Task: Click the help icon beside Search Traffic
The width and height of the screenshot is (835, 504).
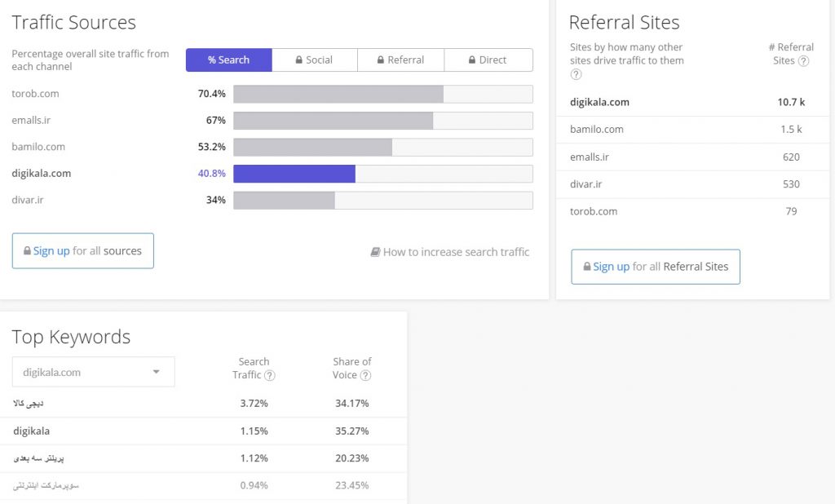Action: 269,375
